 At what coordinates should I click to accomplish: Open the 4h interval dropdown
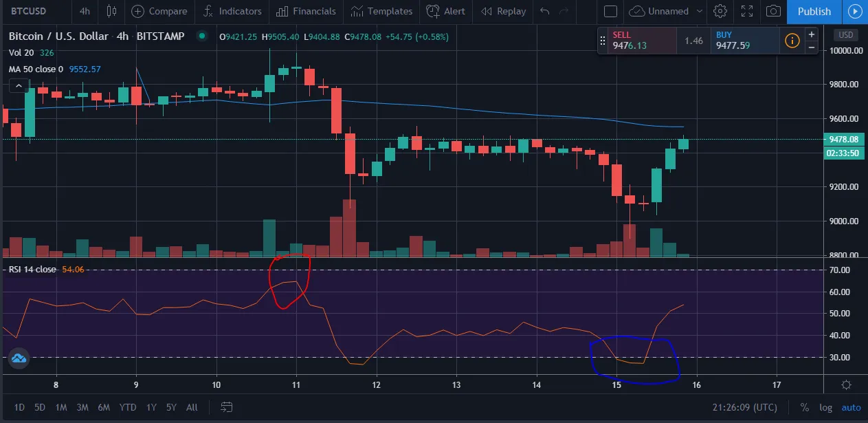point(85,11)
